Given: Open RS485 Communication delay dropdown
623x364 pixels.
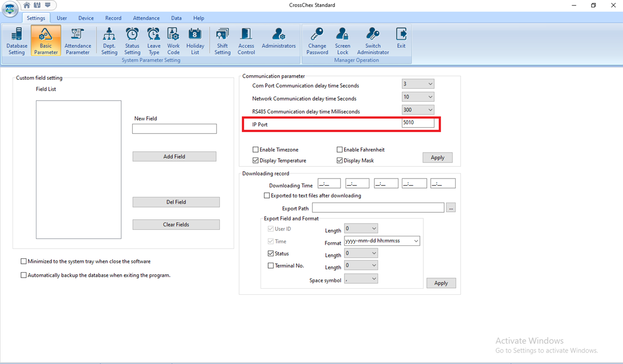Looking at the screenshot, I should (x=418, y=110).
